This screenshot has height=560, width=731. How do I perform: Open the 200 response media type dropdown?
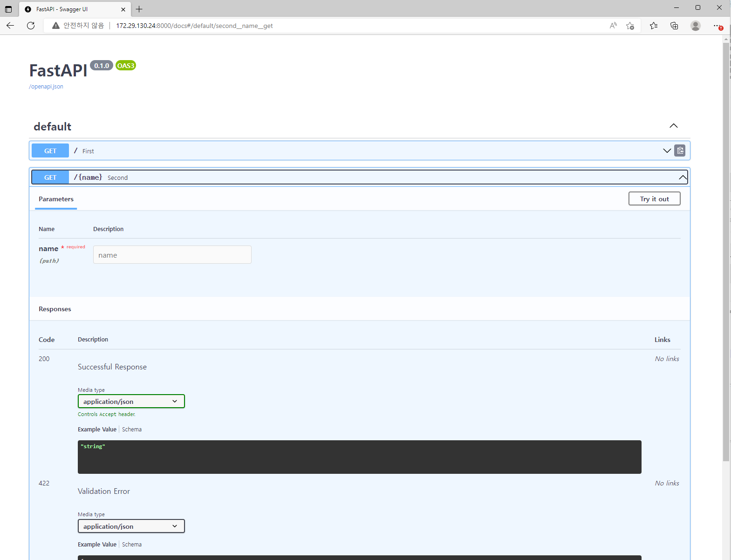(x=131, y=401)
